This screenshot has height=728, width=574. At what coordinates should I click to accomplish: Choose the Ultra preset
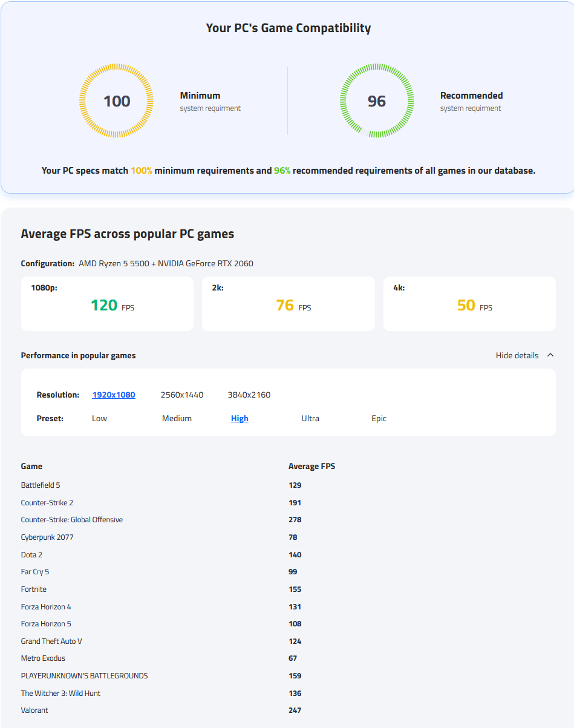point(310,418)
